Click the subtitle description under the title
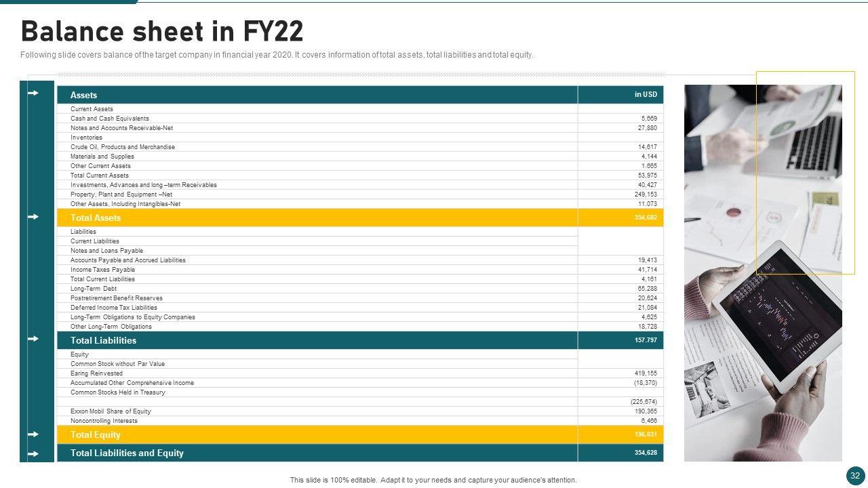 coord(277,56)
